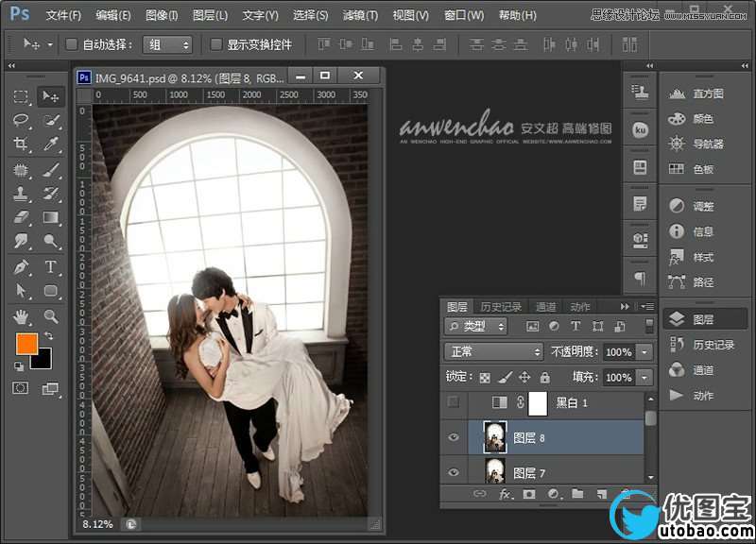The width and height of the screenshot is (756, 544).
Task: Open Move tool preset picker arrow
Action: tap(50, 44)
